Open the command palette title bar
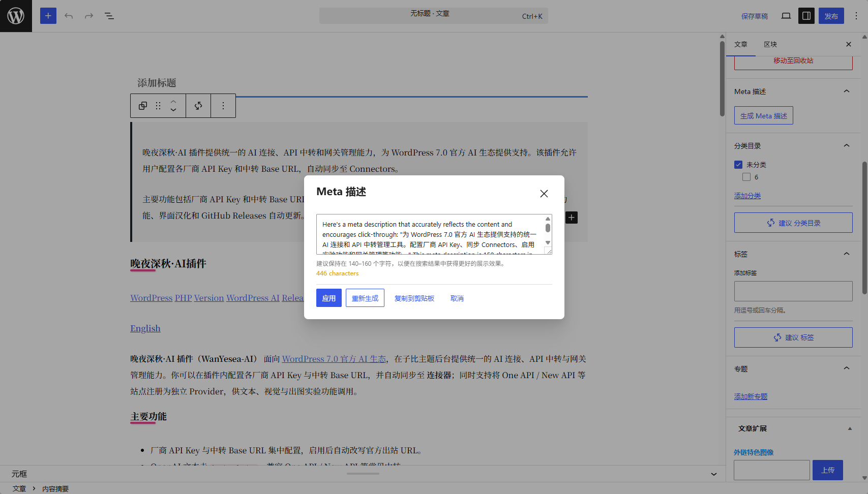868x494 pixels. pyautogui.click(x=434, y=16)
